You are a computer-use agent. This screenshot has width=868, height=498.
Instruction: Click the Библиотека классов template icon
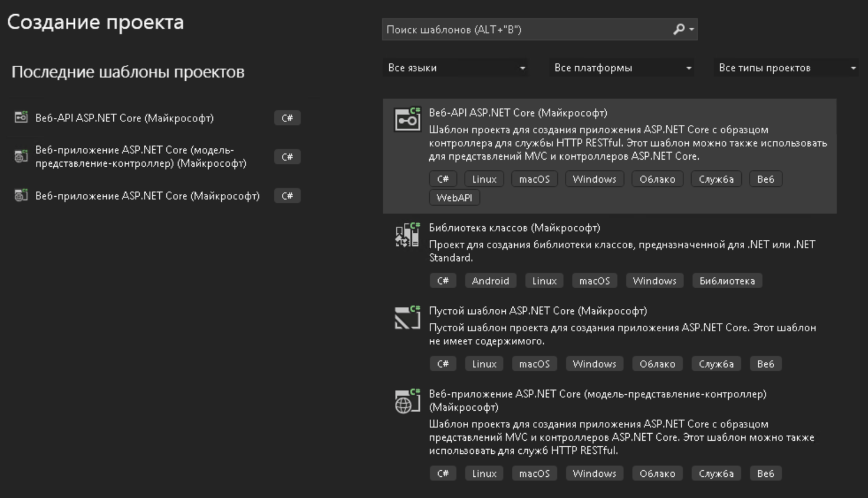407,235
